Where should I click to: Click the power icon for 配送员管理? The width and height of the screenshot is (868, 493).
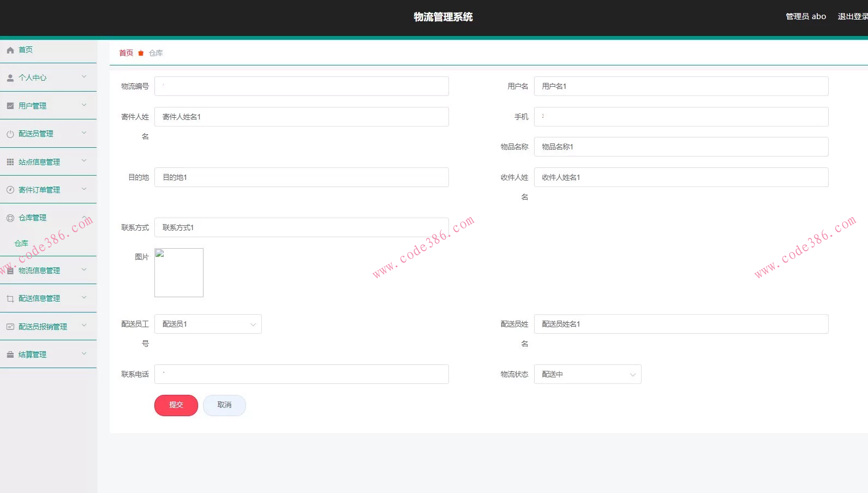(x=10, y=134)
